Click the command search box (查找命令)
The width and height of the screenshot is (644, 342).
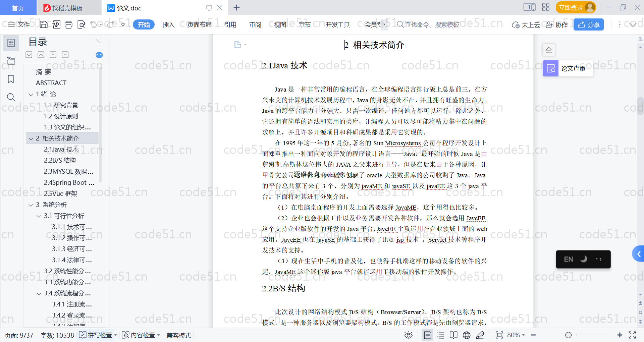coord(428,24)
